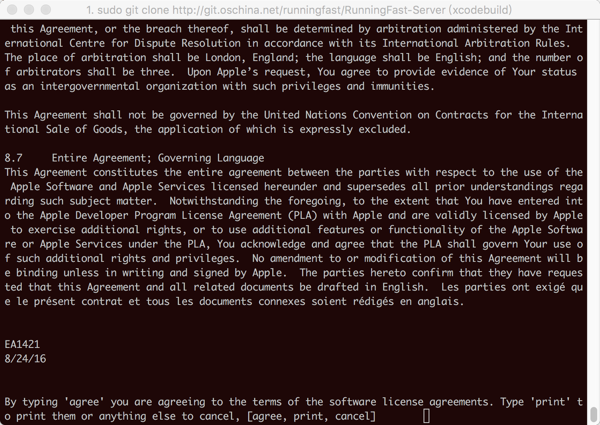The width and height of the screenshot is (600, 425).
Task: Click the scrollbar thumb at bottom right
Action: coord(593,414)
